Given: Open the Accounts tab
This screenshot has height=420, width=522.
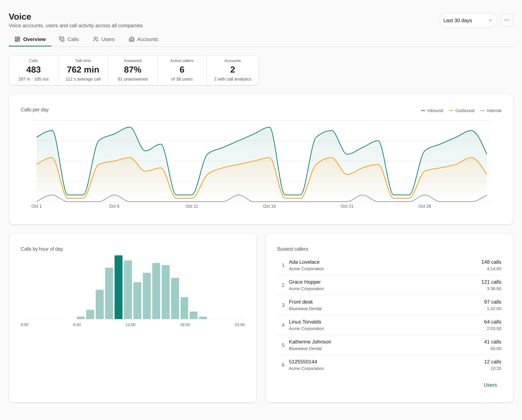Looking at the screenshot, I should click(144, 39).
